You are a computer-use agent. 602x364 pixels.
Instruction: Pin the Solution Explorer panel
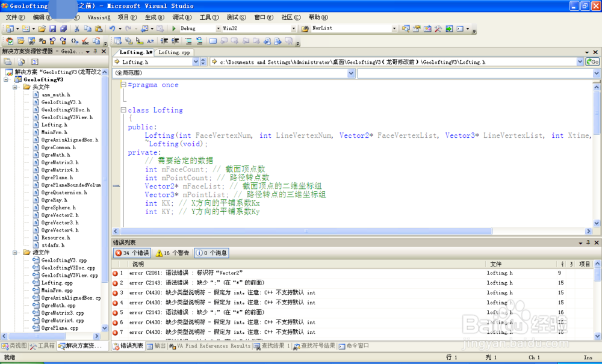click(x=96, y=51)
